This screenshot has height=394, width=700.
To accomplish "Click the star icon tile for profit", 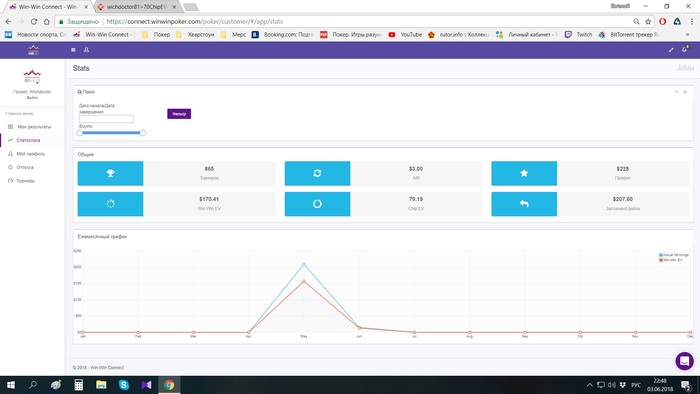I will click(524, 173).
